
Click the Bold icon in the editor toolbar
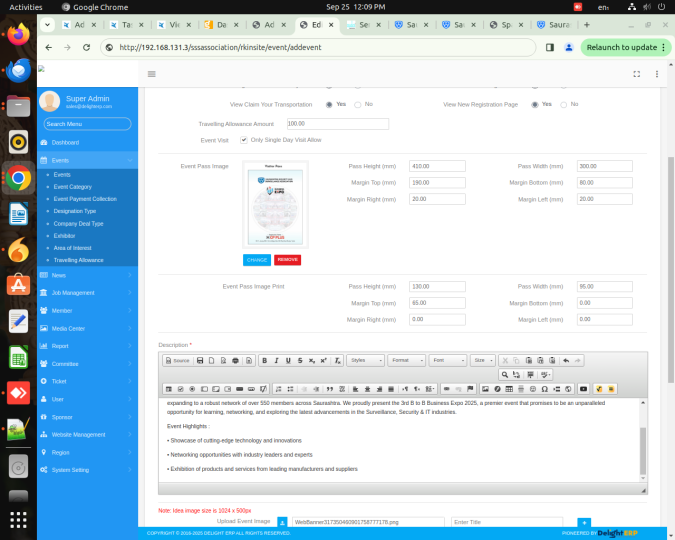point(264,360)
